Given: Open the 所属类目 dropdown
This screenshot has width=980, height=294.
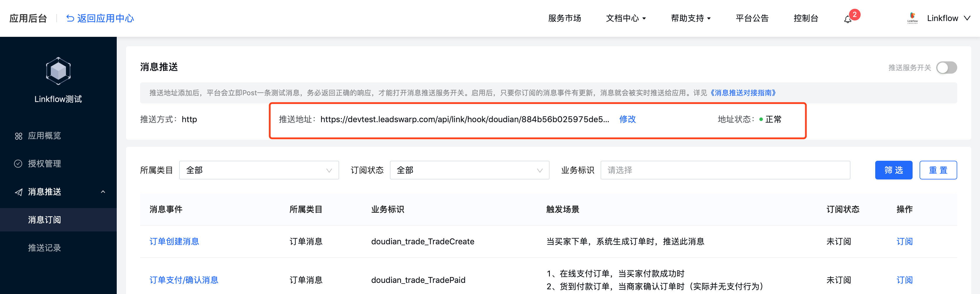Looking at the screenshot, I should coord(259,170).
